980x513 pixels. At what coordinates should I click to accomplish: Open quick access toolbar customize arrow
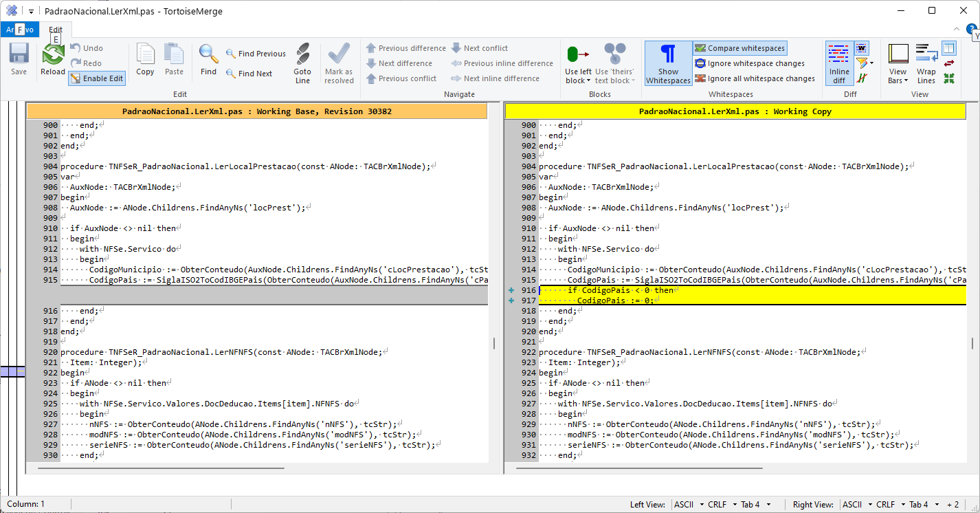31,12
